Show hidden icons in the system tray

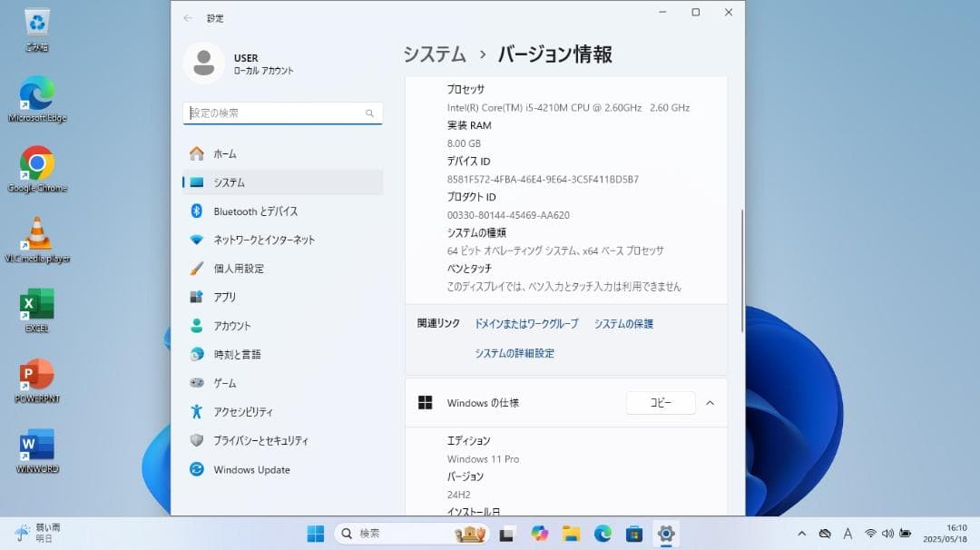pyautogui.click(x=802, y=534)
